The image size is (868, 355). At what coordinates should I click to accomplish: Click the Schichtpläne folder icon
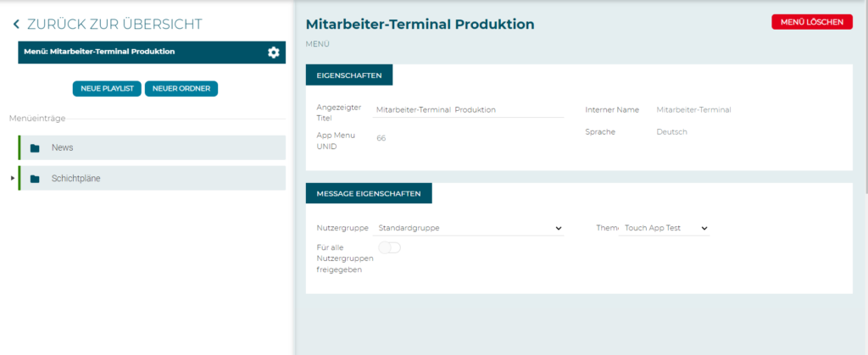[x=35, y=179]
